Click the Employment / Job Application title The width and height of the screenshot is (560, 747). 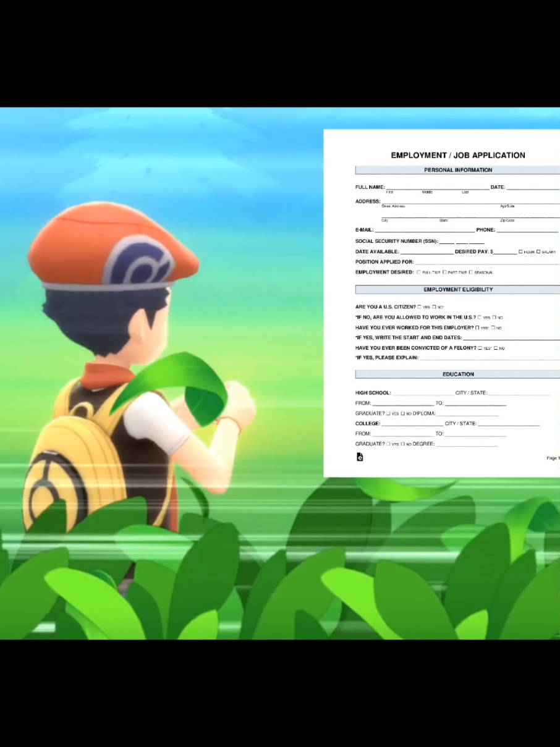click(x=458, y=155)
